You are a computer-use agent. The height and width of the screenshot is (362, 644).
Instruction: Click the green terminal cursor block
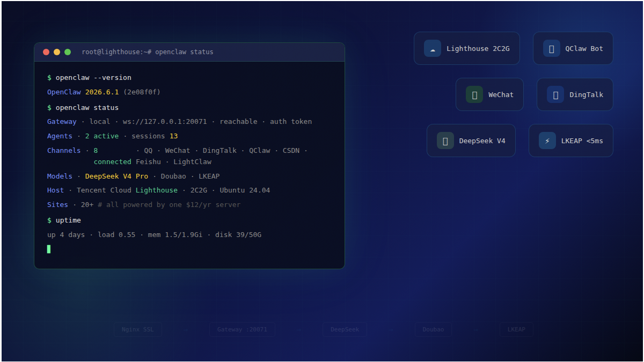point(49,249)
